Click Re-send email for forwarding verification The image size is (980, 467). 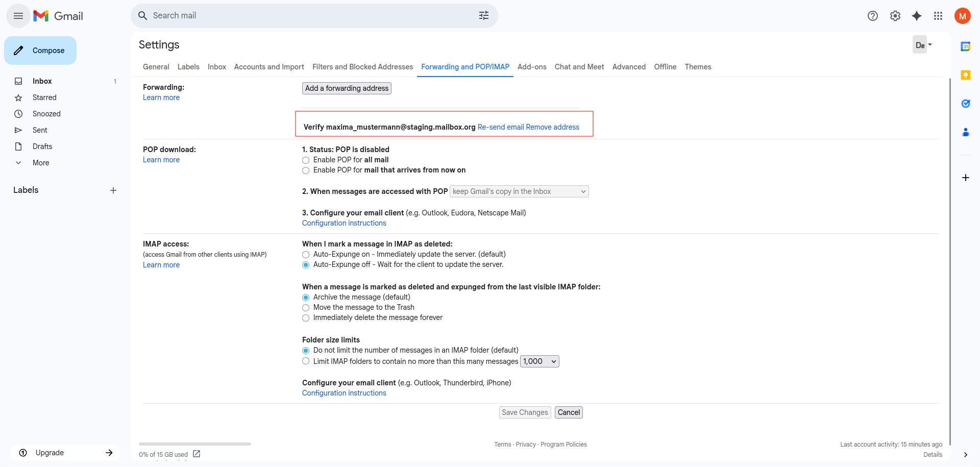(500, 127)
